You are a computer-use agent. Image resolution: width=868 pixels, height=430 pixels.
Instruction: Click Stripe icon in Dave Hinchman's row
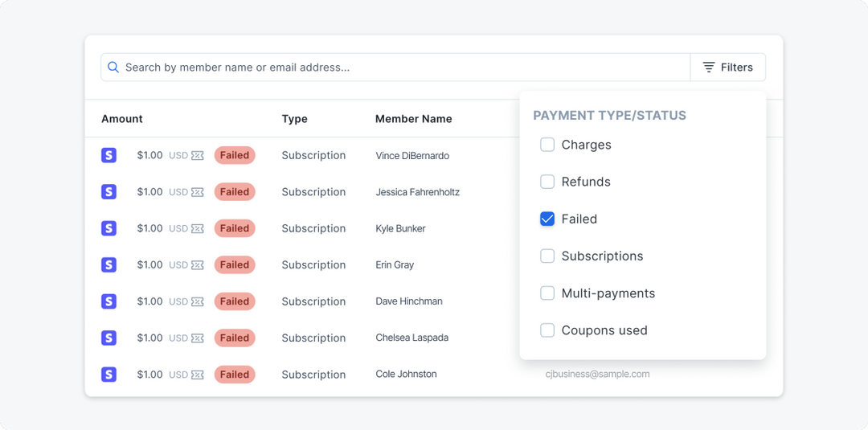tap(108, 301)
